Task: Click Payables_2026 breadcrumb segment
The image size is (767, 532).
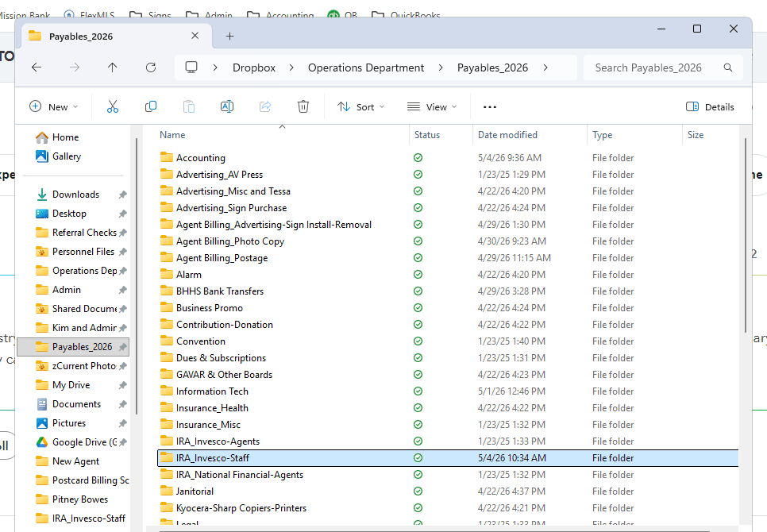Action: pyautogui.click(x=492, y=67)
